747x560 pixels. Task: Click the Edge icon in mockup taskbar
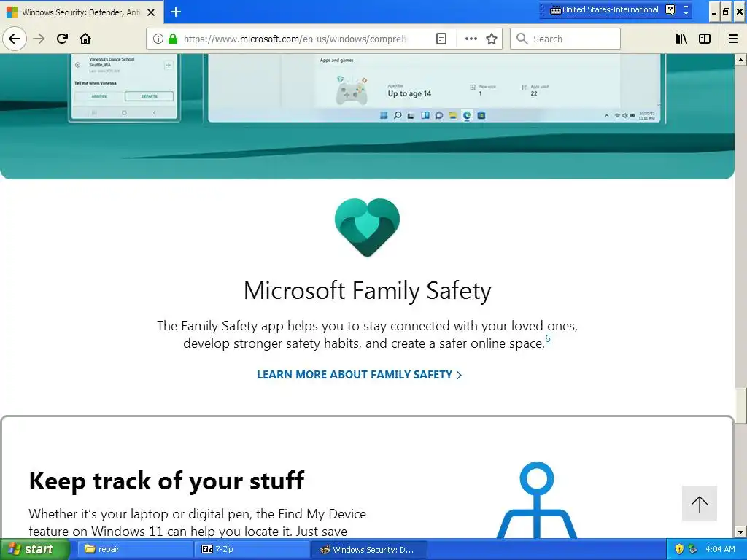(x=467, y=115)
